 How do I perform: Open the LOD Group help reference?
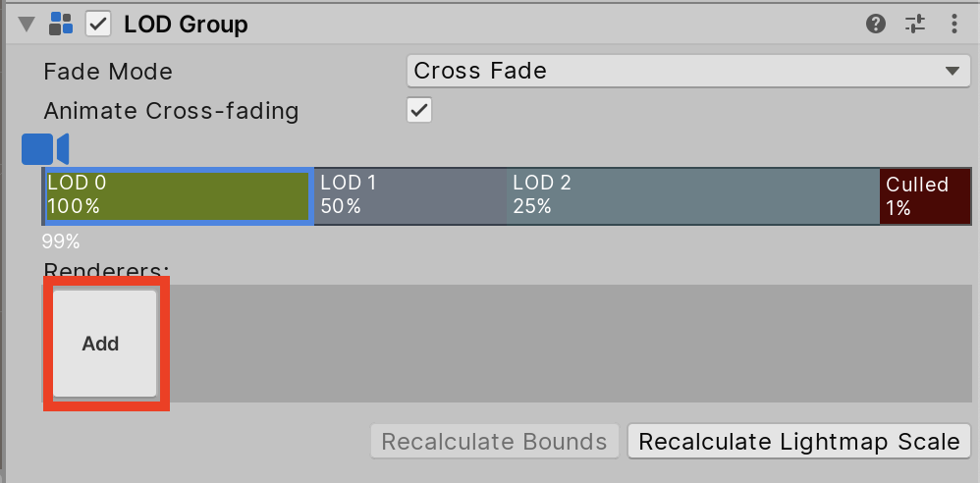877,25
